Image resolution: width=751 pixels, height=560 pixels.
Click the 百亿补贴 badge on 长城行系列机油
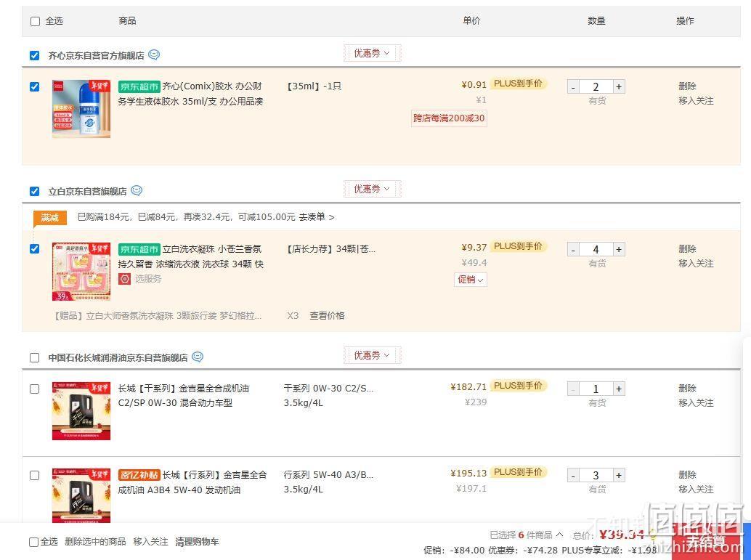click(x=139, y=475)
